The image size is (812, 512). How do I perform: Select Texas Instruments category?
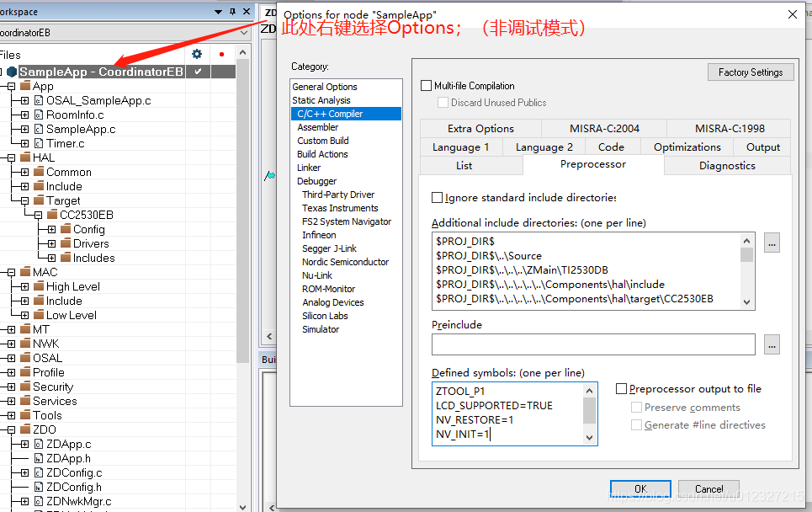pos(340,208)
